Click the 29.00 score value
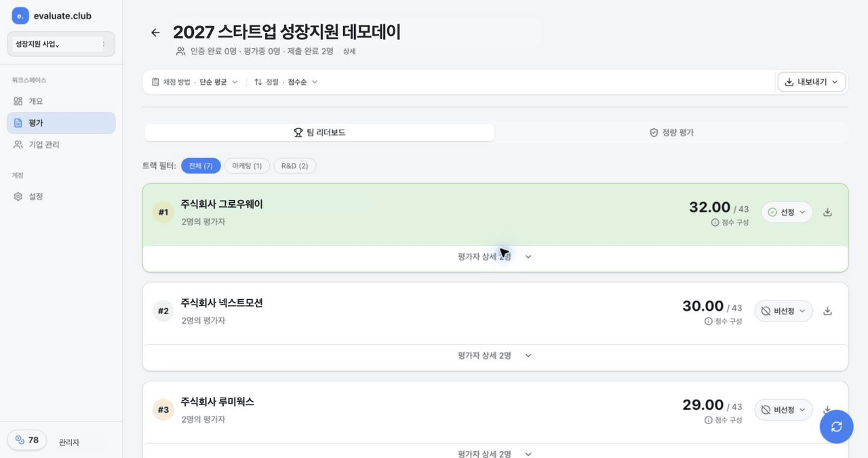Screen dimensions: 868x458 (x=703, y=405)
